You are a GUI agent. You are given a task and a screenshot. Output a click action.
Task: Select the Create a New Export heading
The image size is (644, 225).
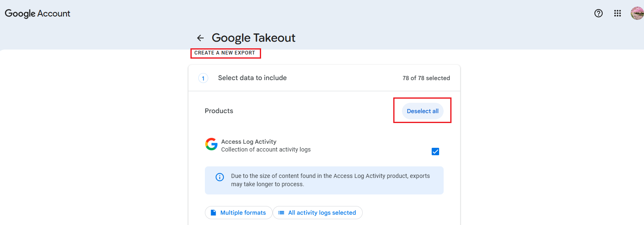coord(225,53)
